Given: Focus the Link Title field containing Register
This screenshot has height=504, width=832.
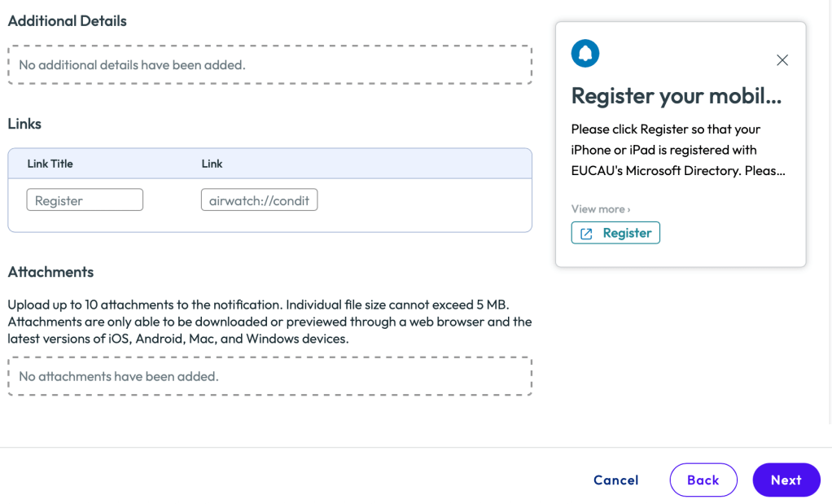Looking at the screenshot, I should tap(85, 200).
